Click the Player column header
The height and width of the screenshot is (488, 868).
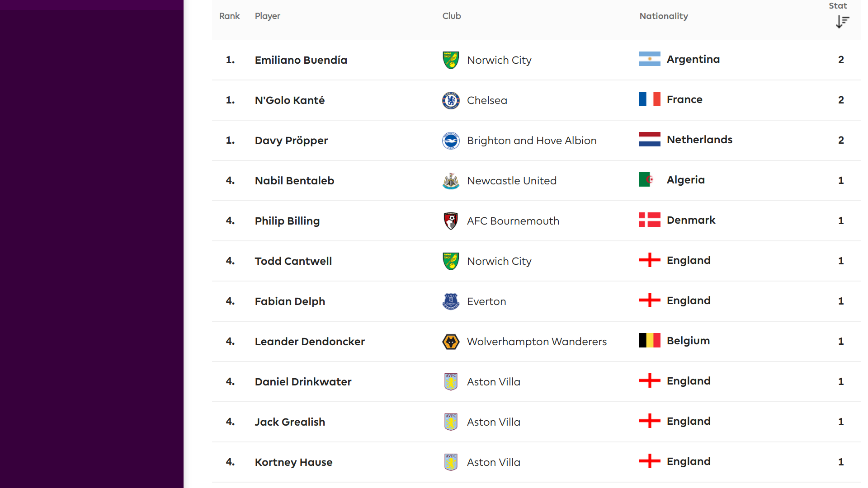268,16
